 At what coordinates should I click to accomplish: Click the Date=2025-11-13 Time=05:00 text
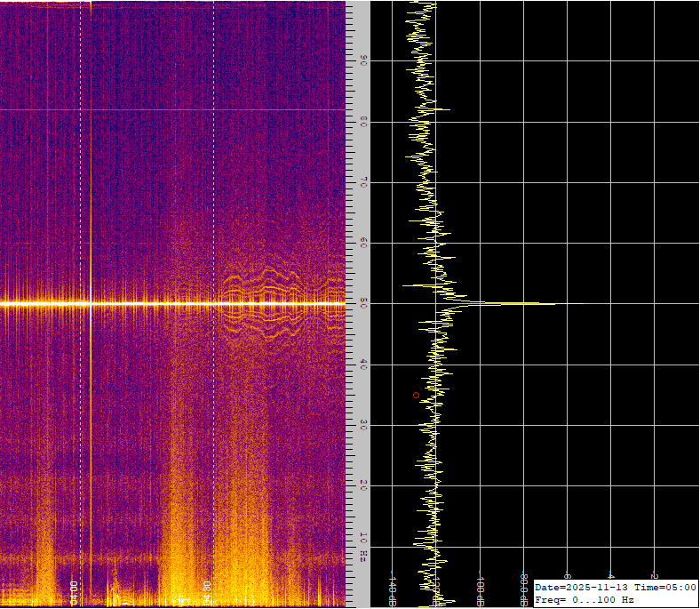[616, 587]
